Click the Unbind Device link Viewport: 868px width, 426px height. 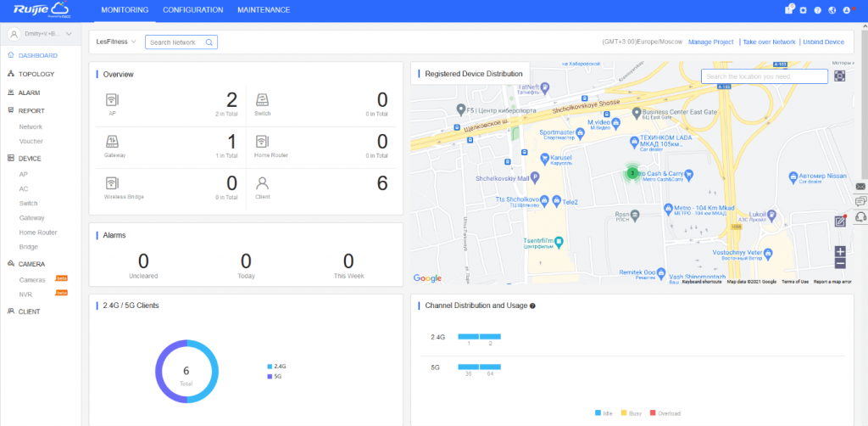(x=823, y=42)
